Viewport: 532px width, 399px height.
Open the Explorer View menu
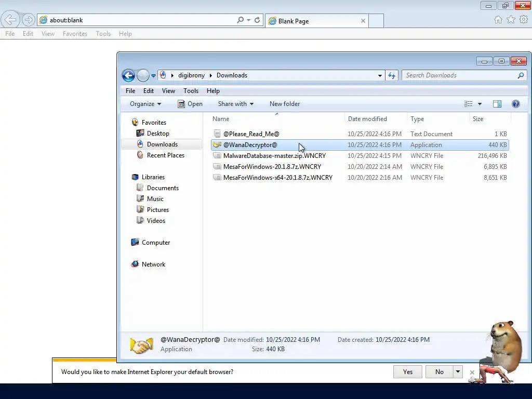pyautogui.click(x=168, y=91)
